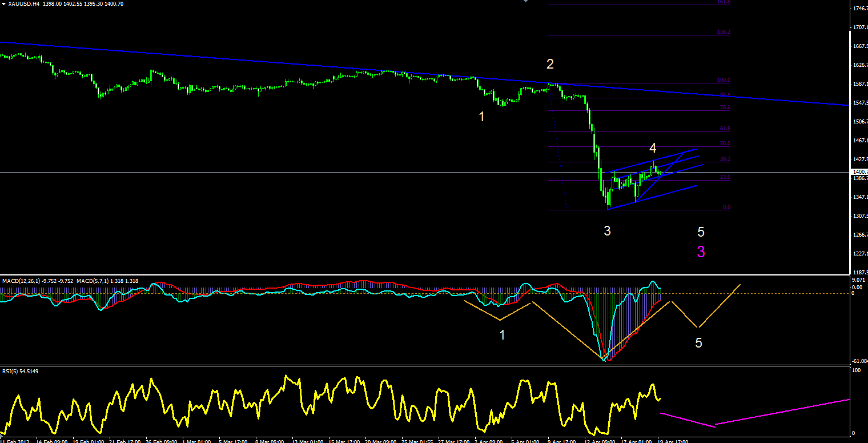868x443 pixels.
Task: Click the XAUUSD,H4 symbol title
Action: click(x=23, y=3)
